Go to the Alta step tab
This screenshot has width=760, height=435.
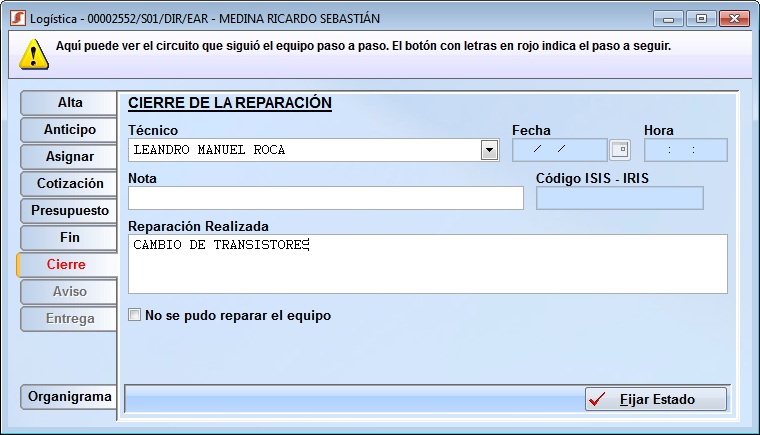point(70,103)
